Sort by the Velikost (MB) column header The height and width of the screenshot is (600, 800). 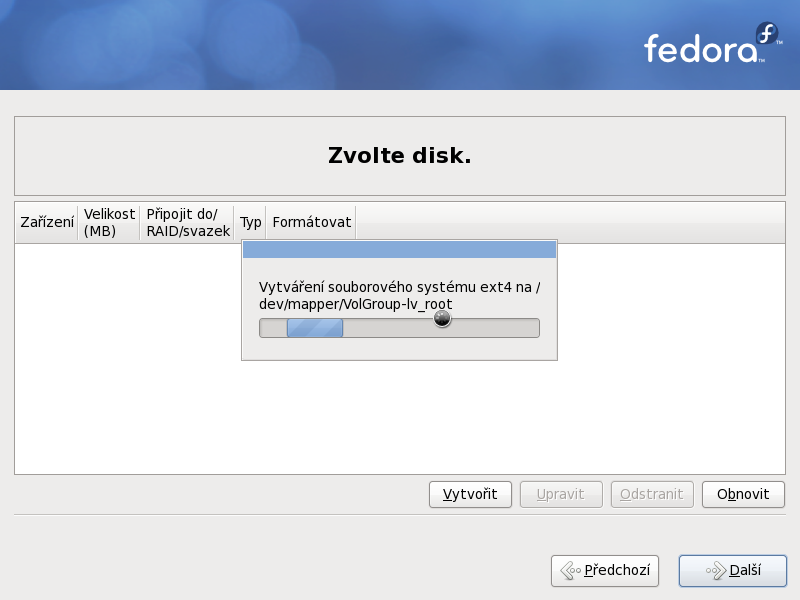[109, 222]
